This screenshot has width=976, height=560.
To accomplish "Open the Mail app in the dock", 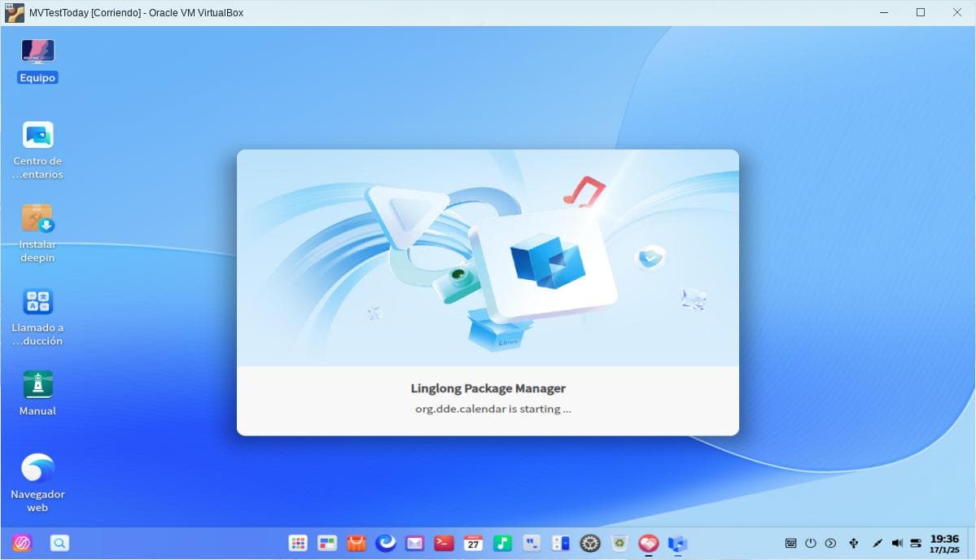I will (414, 543).
